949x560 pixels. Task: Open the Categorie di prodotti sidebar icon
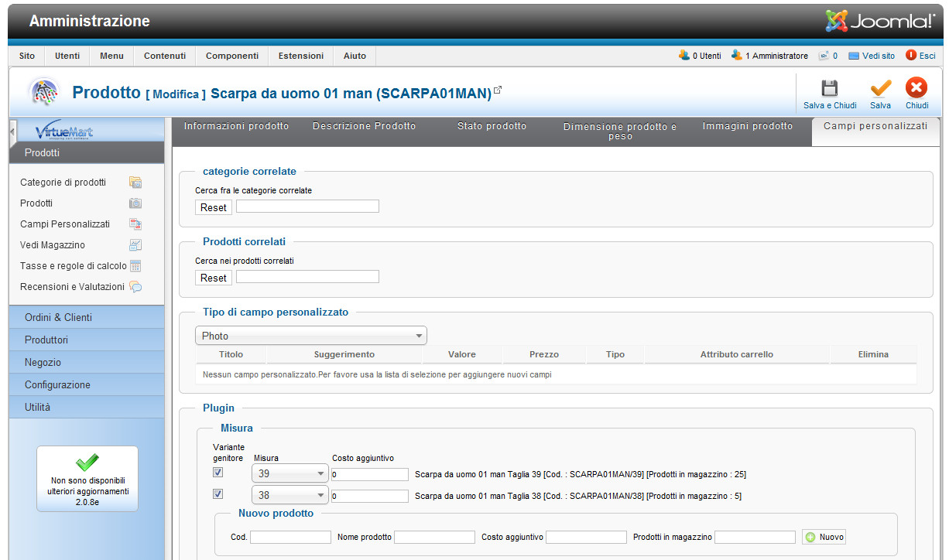tap(135, 183)
